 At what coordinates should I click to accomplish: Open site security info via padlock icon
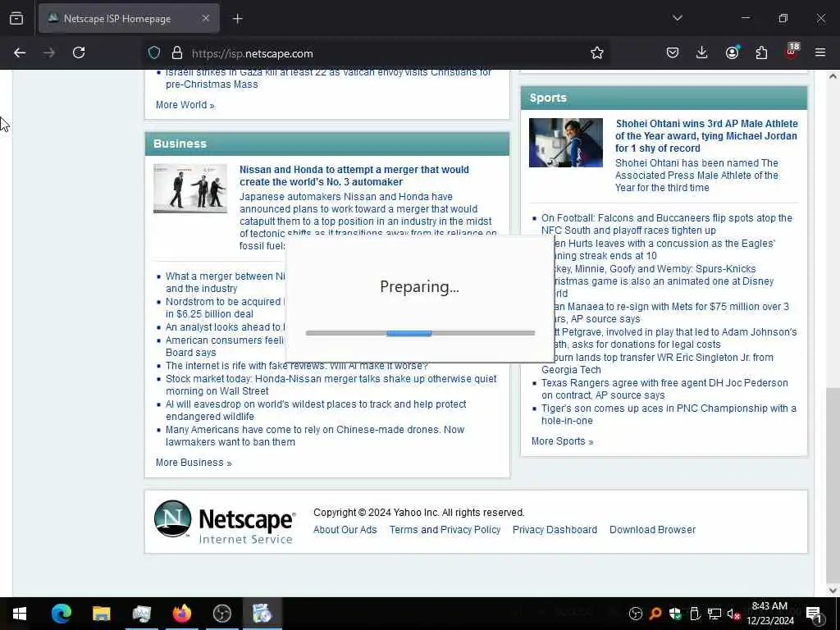(x=177, y=52)
